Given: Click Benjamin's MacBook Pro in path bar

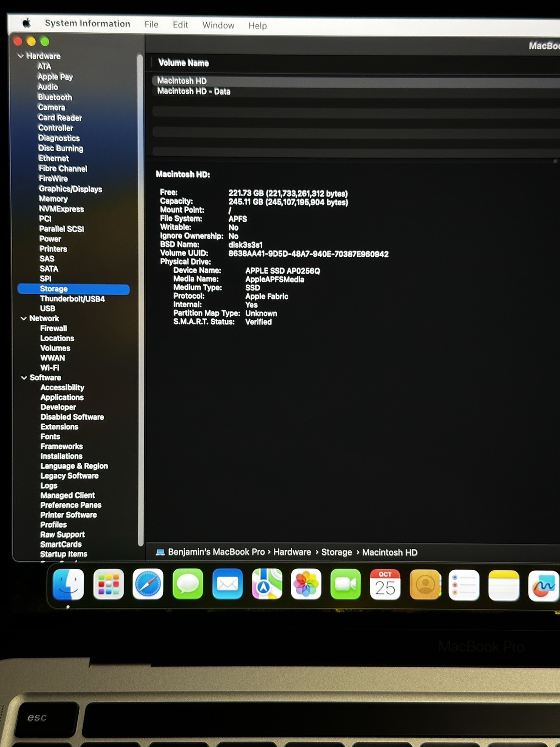Looking at the screenshot, I should pos(216,552).
